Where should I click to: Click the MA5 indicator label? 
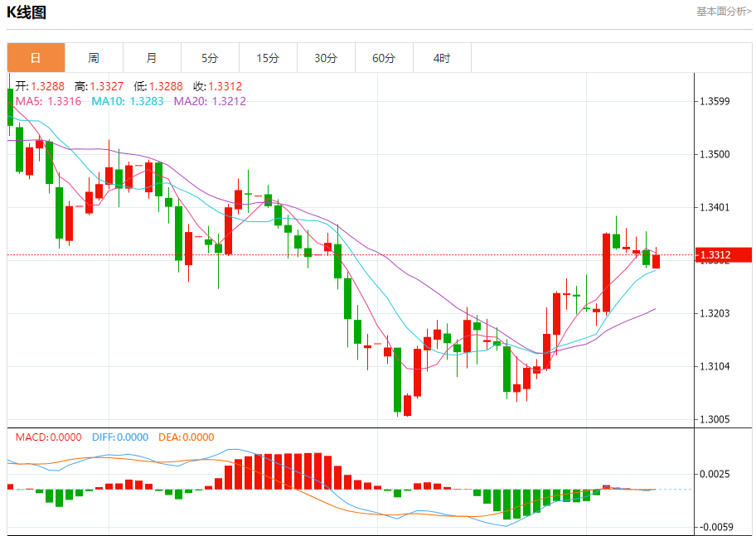(x=48, y=101)
